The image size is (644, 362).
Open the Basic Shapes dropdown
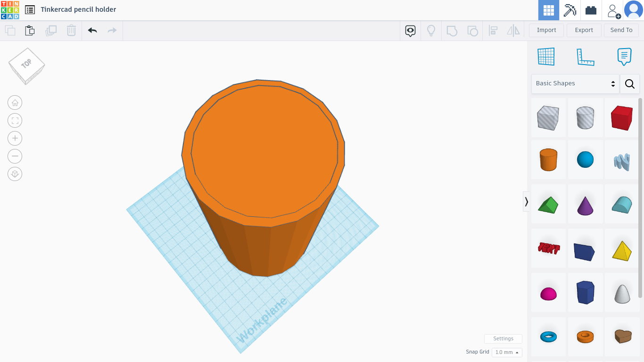pos(575,83)
